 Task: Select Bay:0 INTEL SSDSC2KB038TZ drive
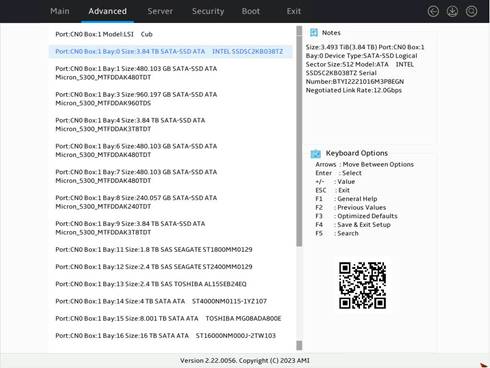pos(170,52)
